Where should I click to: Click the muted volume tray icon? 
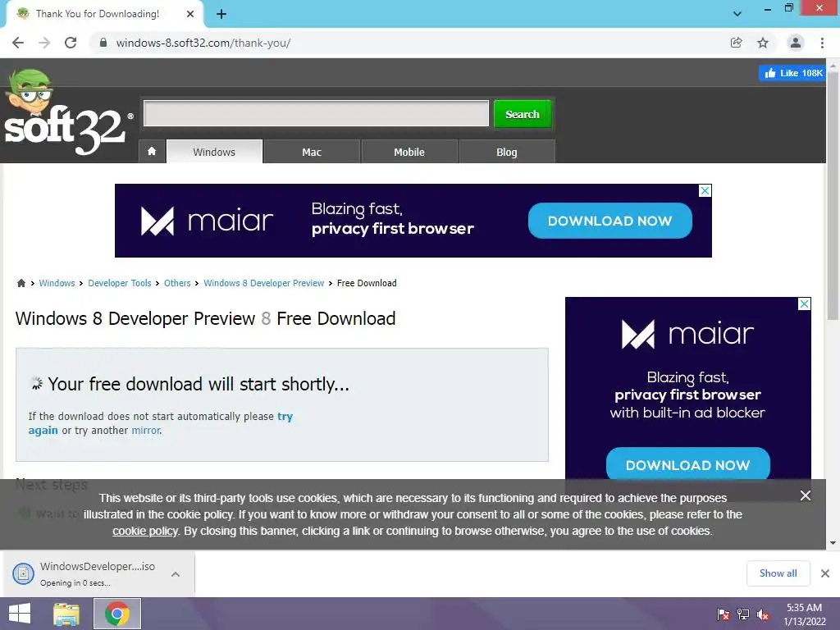point(764,614)
